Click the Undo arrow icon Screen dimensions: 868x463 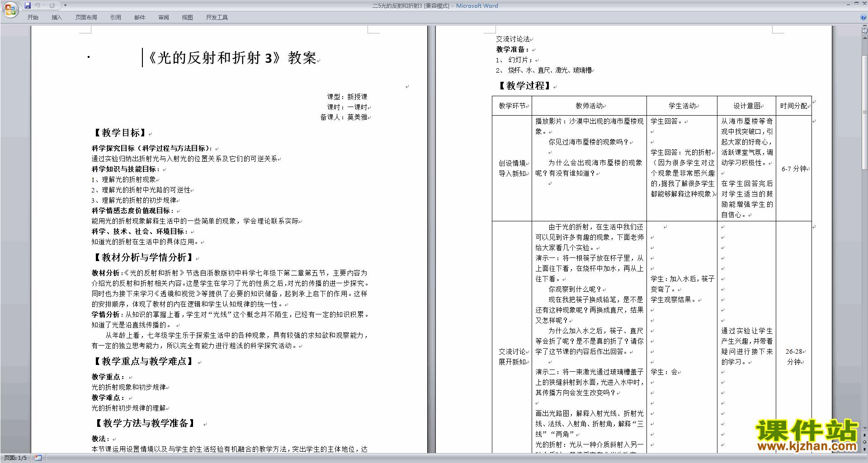[x=38, y=5]
